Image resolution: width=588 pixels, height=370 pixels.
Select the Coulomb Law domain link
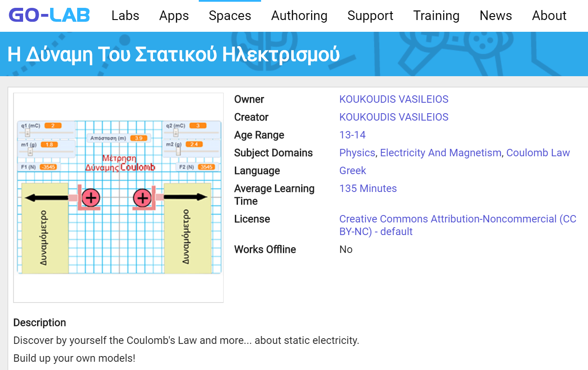(x=538, y=153)
